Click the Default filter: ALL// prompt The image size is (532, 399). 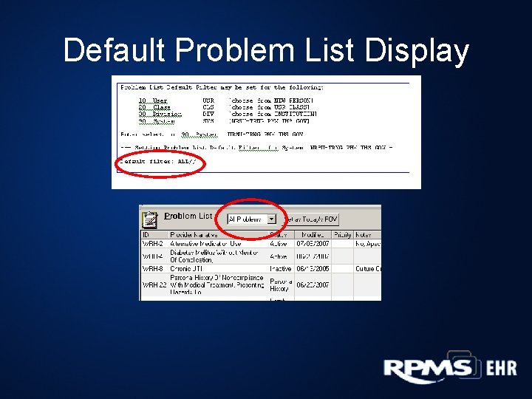point(158,162)
